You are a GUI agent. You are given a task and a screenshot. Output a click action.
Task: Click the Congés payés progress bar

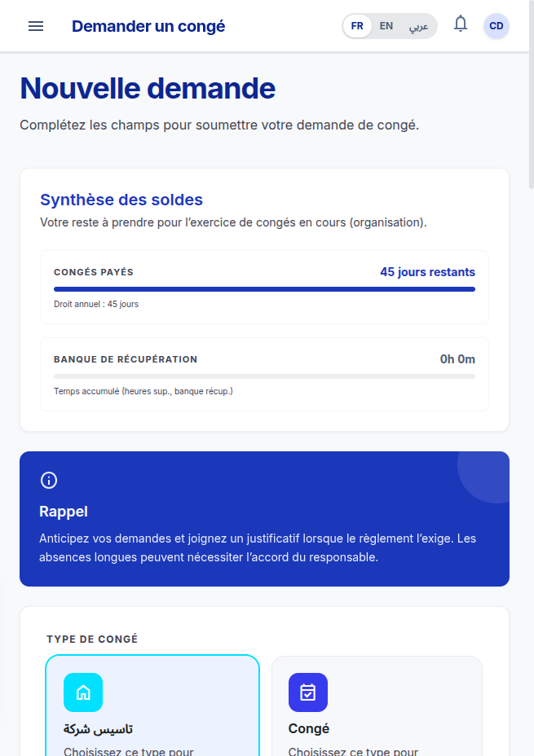[264, 289]
